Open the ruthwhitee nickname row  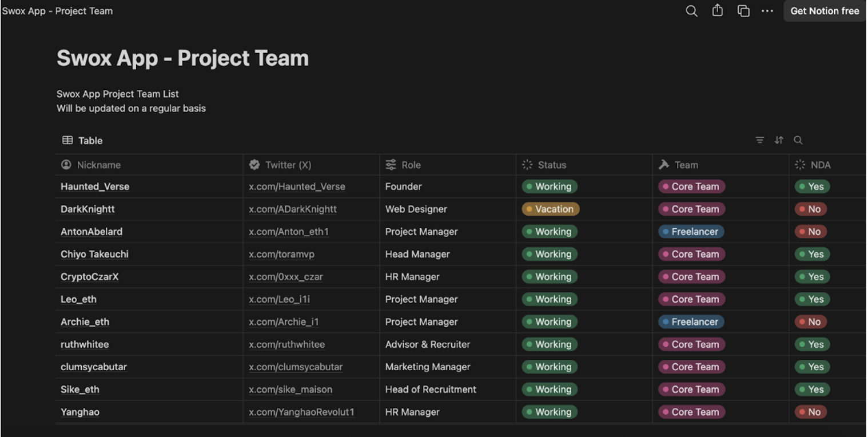[x=85, y=344]
